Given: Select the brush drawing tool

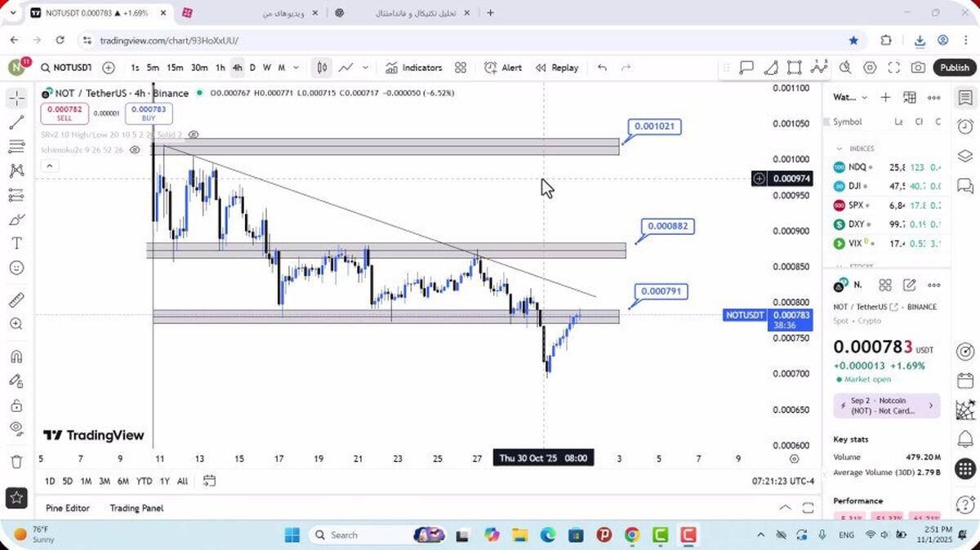Looking at the screenshot, I should click(16, 220).
